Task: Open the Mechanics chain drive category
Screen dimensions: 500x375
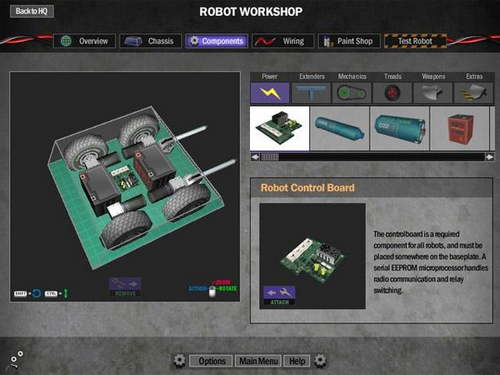Action: (x=352, y=93)
